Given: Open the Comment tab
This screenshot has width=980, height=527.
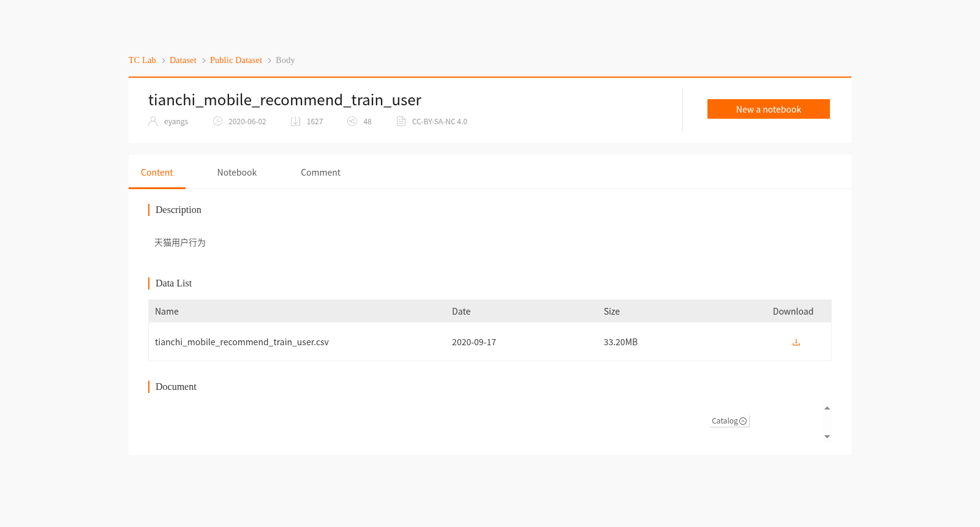Looking at the screenshot, I should click(x=320, y=173).
